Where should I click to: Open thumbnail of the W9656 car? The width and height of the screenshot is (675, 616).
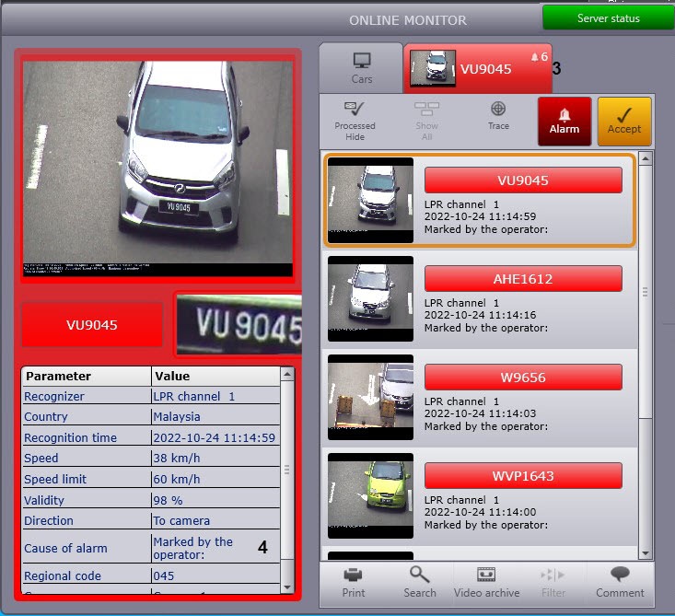coord(370,398)
